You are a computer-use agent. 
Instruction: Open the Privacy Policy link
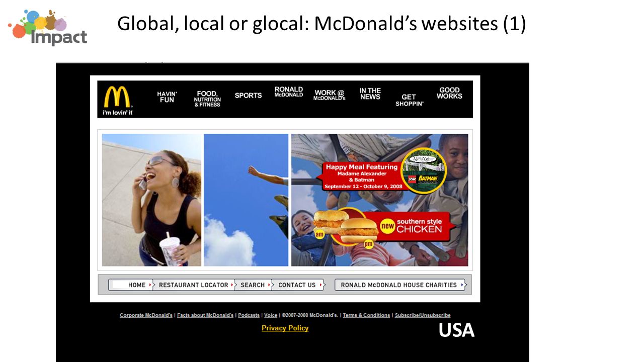[x=285, y=328]
